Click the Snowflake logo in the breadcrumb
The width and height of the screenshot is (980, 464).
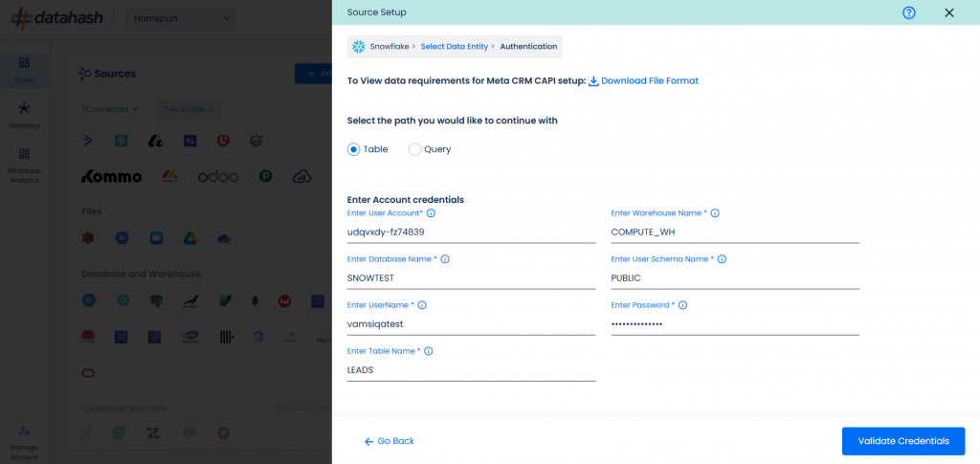click(x=358, y=46)
